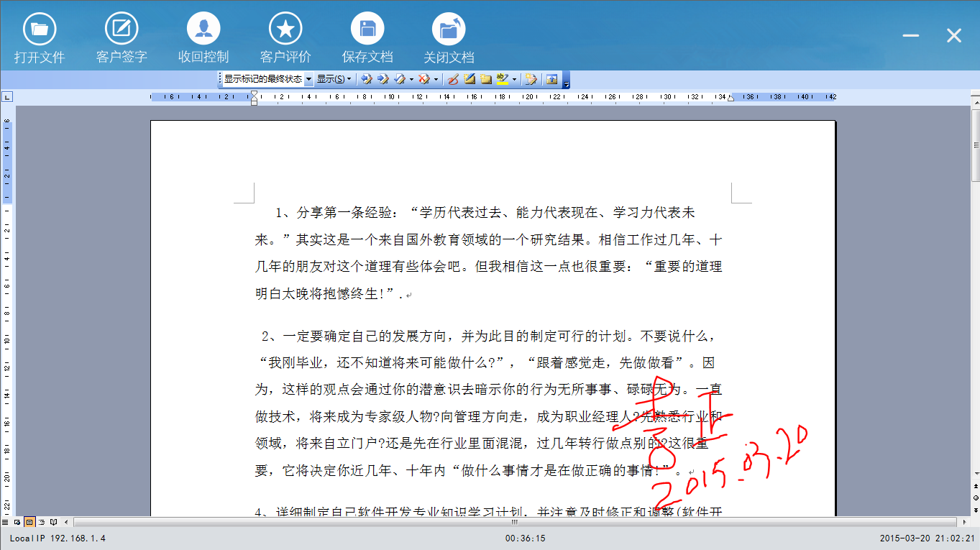This screenshot has width=980, height=550.
Task: Switch to print layout view
Action: click(x=29, y=522)
